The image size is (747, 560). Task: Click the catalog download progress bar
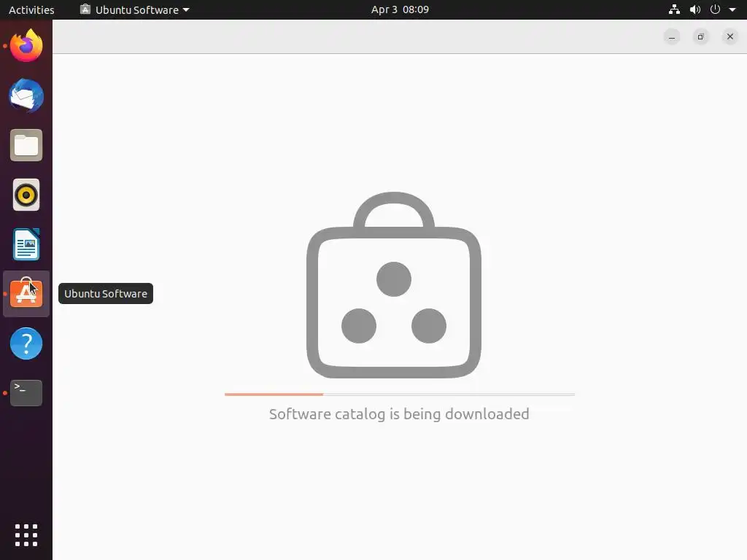coord(399,394)
